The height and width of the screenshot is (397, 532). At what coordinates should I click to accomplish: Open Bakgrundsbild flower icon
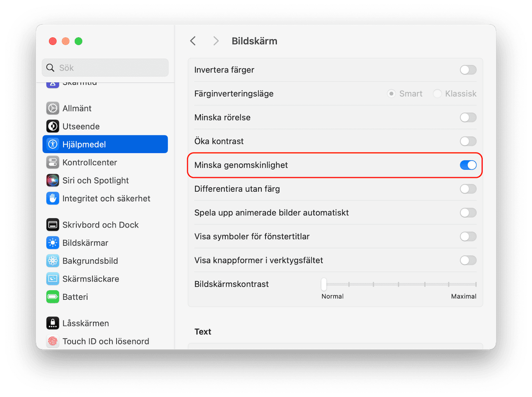point(52,261)
